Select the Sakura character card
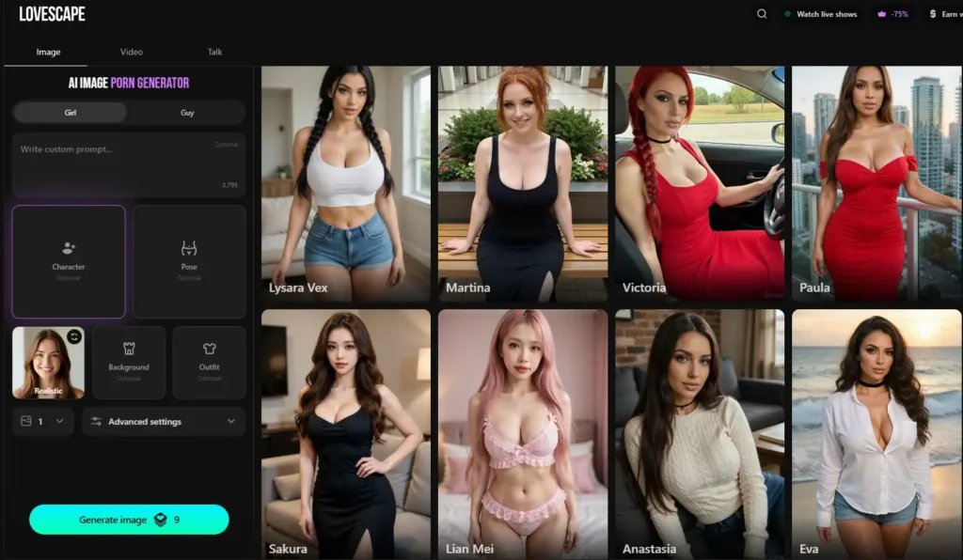 click(346, 434)
